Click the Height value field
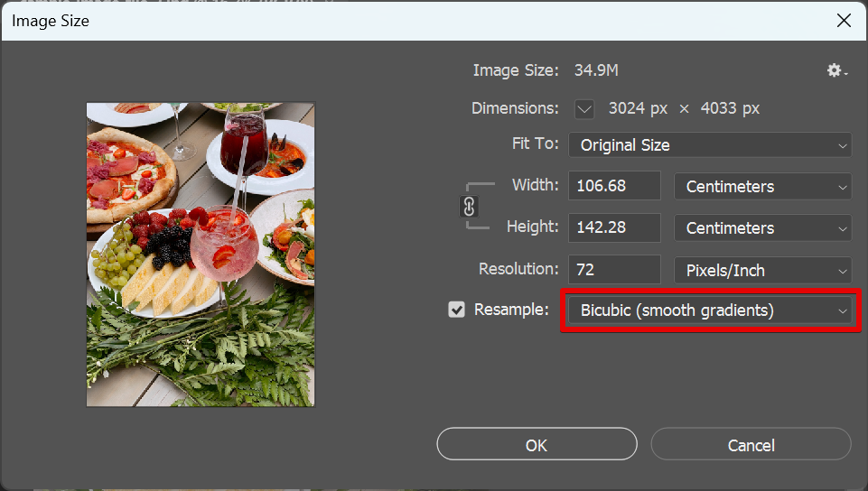 (614, 228)
